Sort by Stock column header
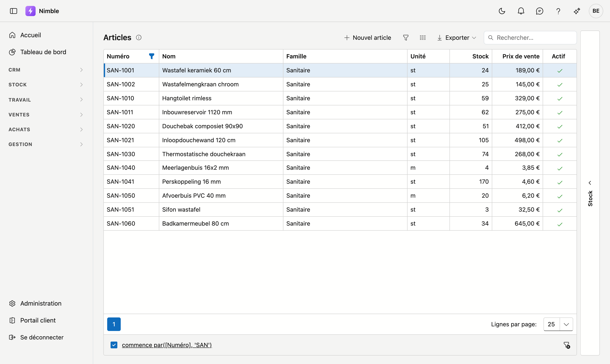Image resolution: width=610 pixels, height=364 pixels. tap(471, 57)
